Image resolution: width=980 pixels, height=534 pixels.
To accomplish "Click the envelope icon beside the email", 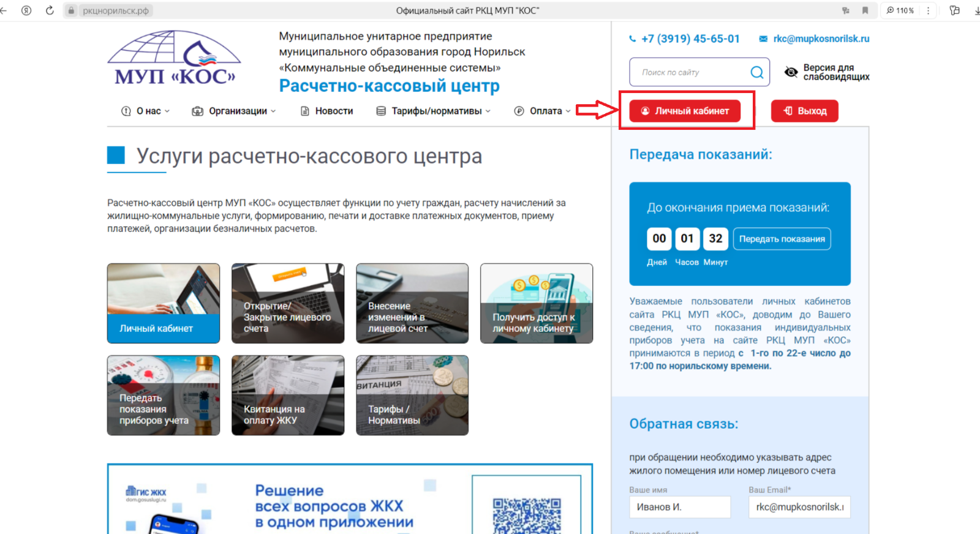I will tap(763, 39).
